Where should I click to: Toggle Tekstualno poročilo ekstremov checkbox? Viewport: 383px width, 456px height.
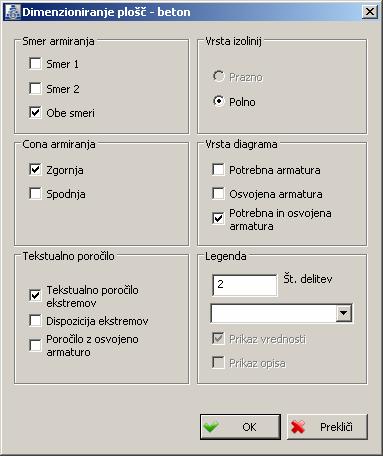[35, 295]
